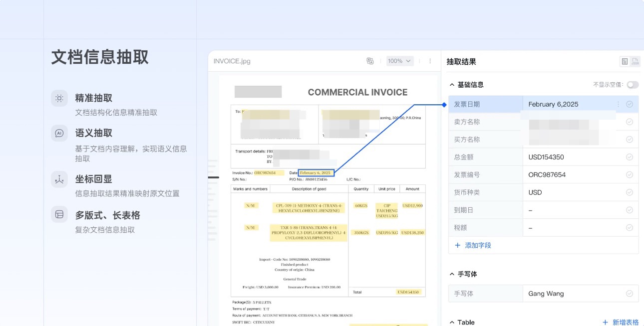
Task: Click highlighted 60KGS quantity in invoice
Action: 361,205
